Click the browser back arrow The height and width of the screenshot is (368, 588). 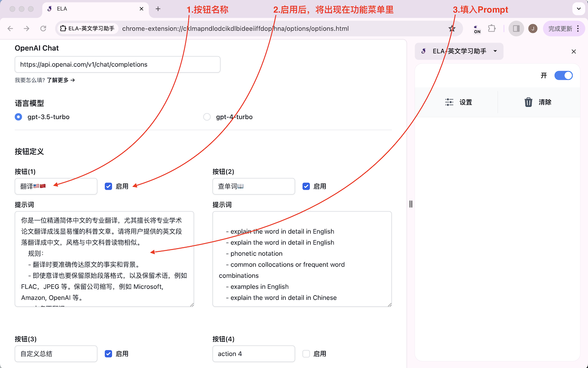tap(11, 29)
